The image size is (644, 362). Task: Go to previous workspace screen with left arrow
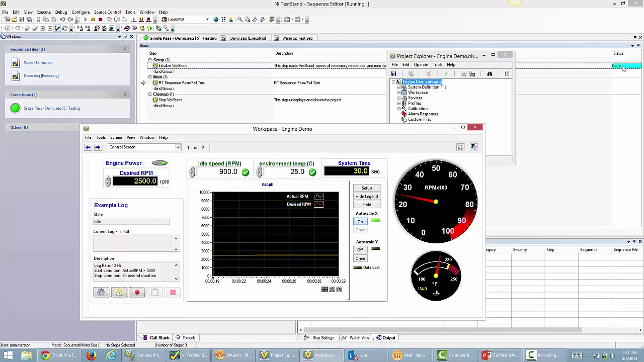pyautogui.click(x=88, y=147)
